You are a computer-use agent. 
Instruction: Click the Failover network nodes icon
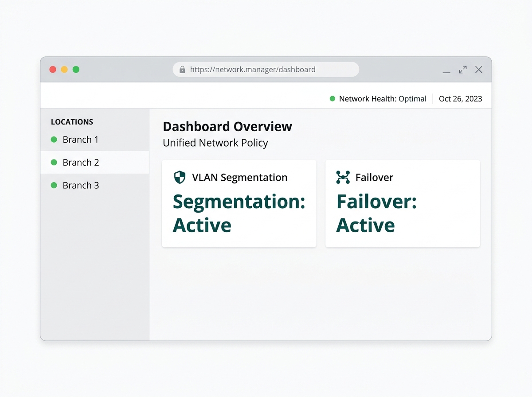(343, 177)
